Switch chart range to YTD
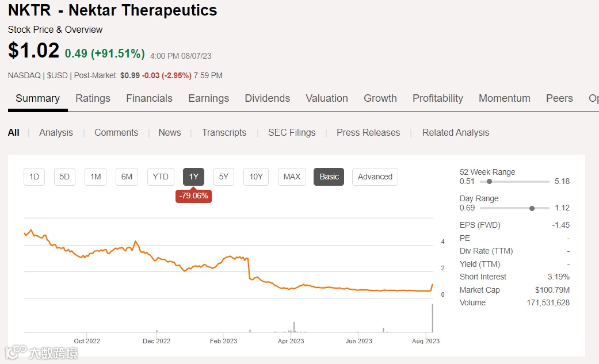 click(161, 177)
